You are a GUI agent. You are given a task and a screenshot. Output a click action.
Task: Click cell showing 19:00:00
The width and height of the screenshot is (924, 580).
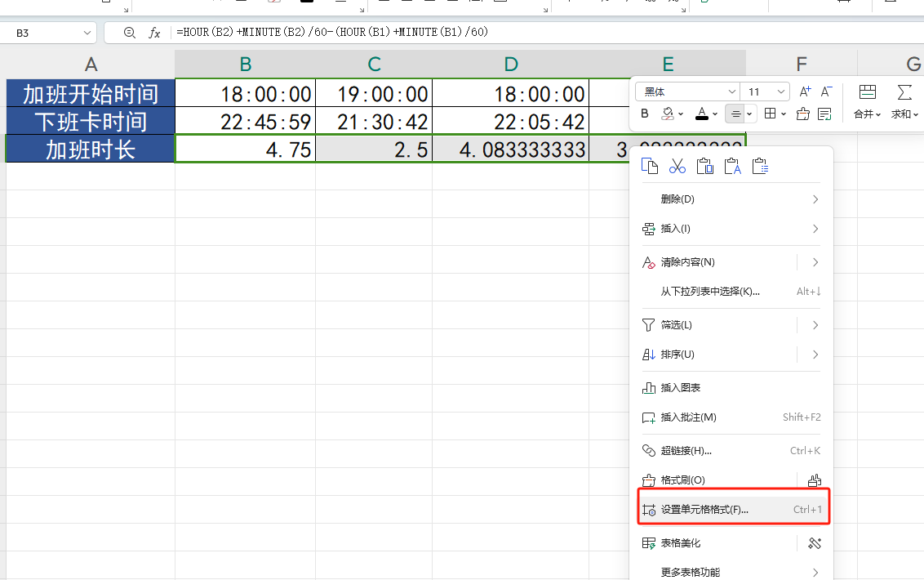374,93
